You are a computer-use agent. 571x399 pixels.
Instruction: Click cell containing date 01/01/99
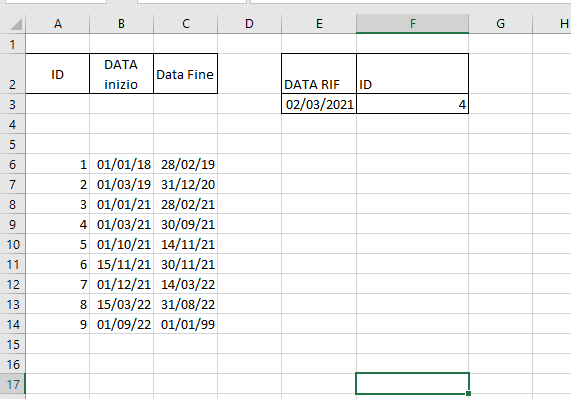tap(185, 324)
